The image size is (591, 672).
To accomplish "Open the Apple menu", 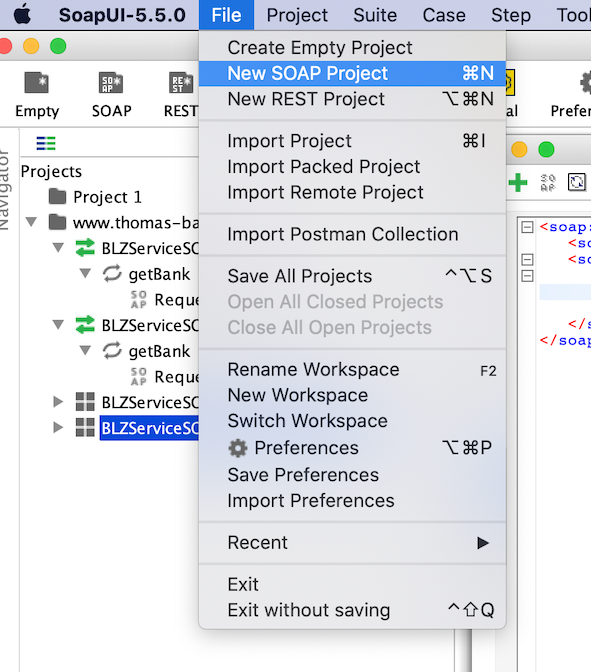I will [22, 15].
